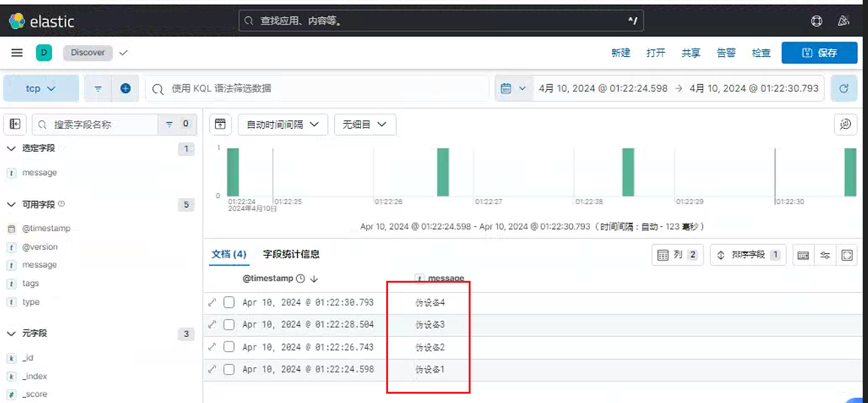
Task: Toggle the field list sidebar
Action: pos(15,124)
